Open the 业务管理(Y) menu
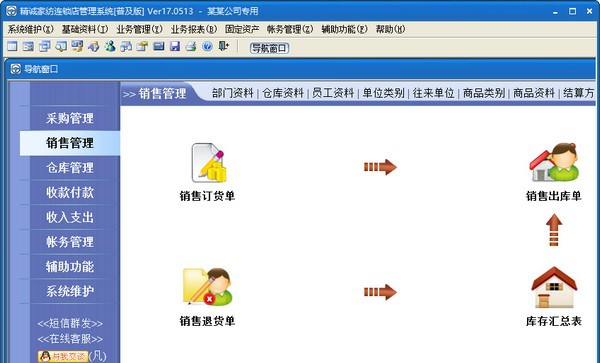 point(140,29)
